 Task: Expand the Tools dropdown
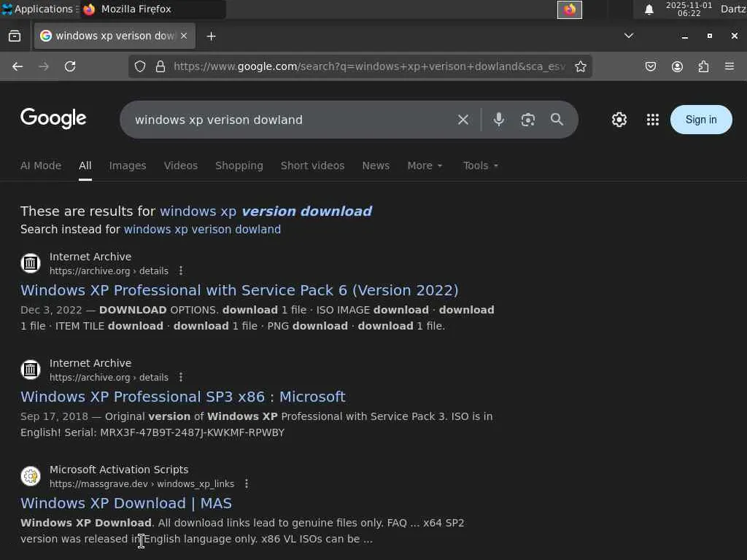pos(481,166)
